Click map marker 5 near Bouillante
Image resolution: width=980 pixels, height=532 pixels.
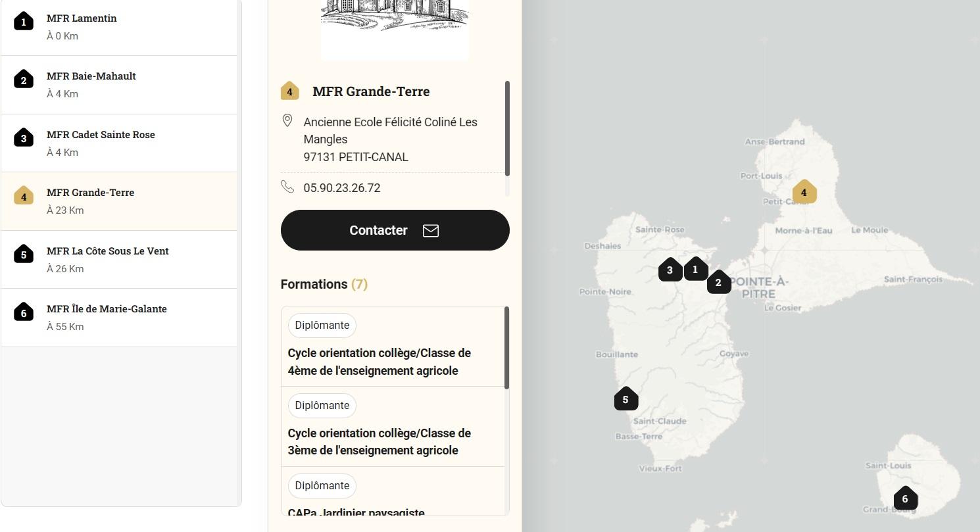[x=625, y=399]
